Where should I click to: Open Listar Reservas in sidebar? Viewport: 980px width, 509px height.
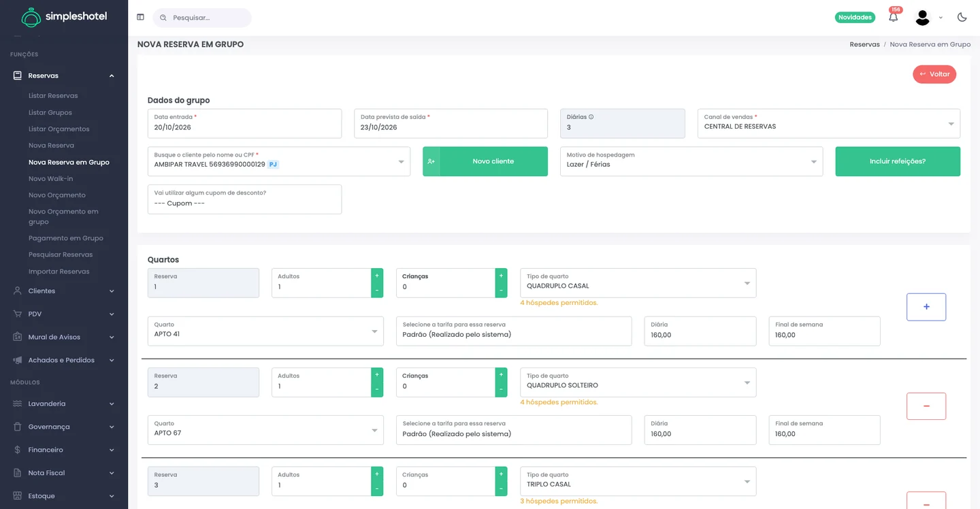click(53, 96)
